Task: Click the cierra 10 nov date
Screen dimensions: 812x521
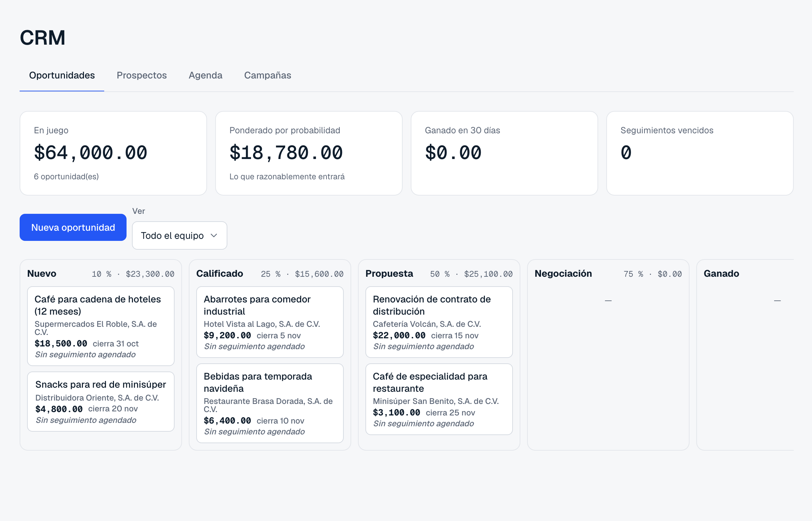Action: (x=280, y=421)
